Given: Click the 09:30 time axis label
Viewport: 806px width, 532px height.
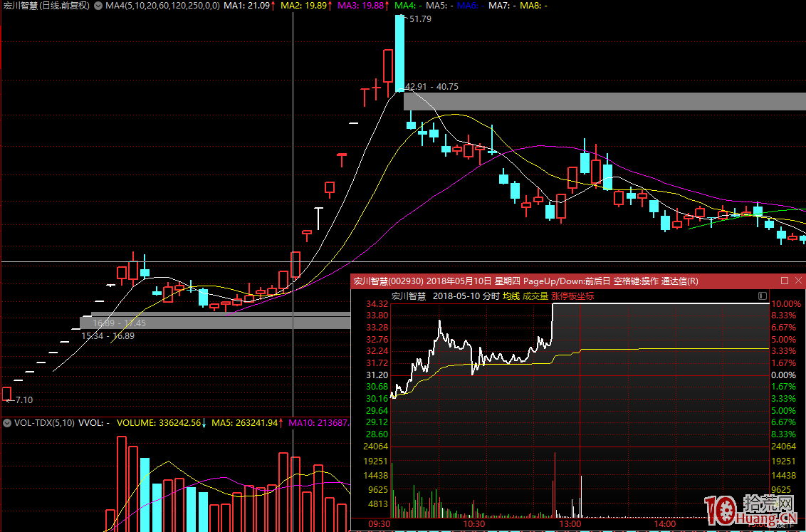Looking at the screenshot, I should tap(380, 524).
